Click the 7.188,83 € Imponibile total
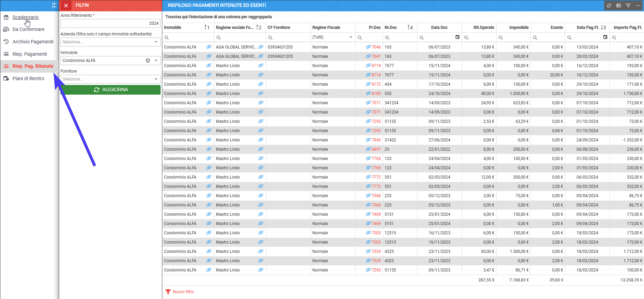The width and height of the screenshot is (644, 299). click(x=519, y=280)
